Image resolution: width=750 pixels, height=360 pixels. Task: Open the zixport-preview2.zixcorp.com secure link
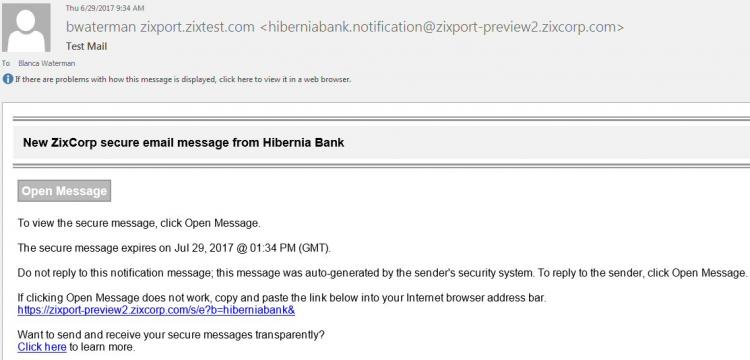tap(156, 310)
